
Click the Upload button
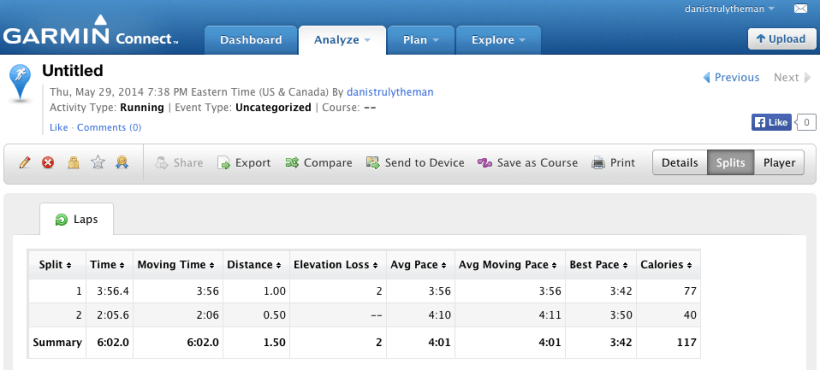click(781, 39)
